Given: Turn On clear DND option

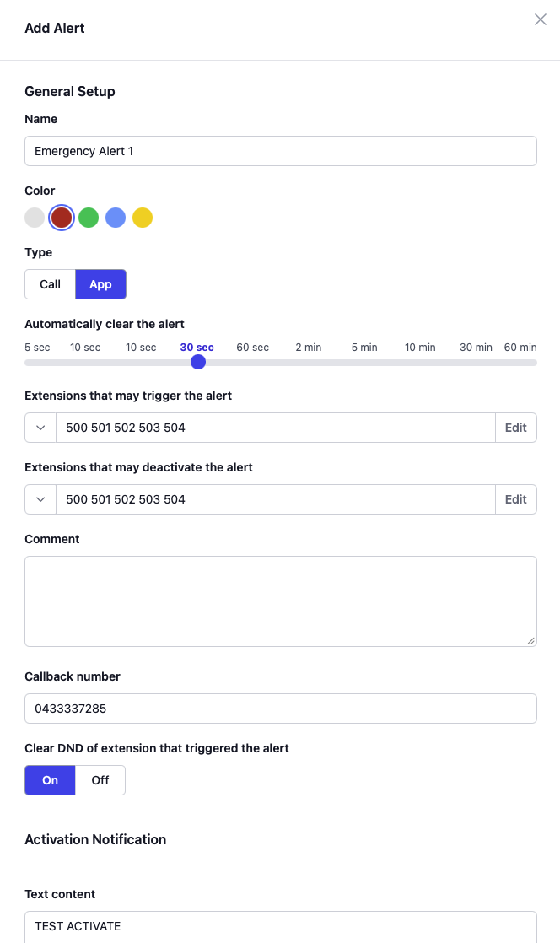Looking at the screenshot, I should (51, 780).
